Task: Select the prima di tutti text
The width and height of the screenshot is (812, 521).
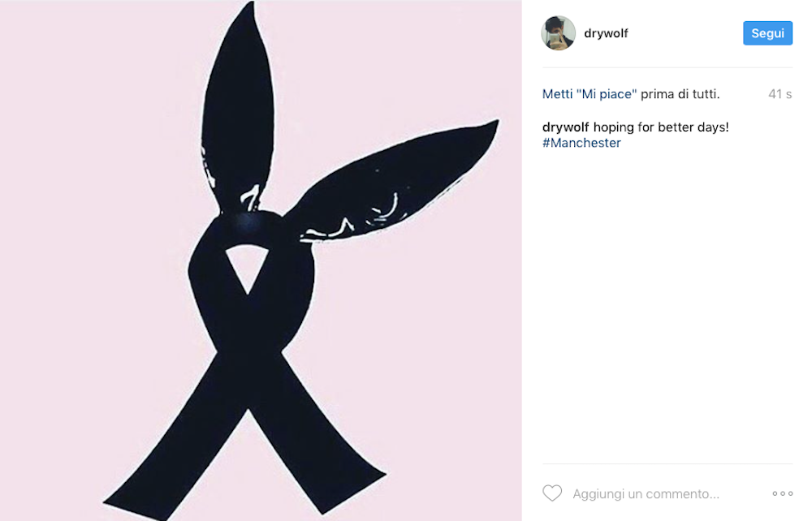Action: [680, 94]
